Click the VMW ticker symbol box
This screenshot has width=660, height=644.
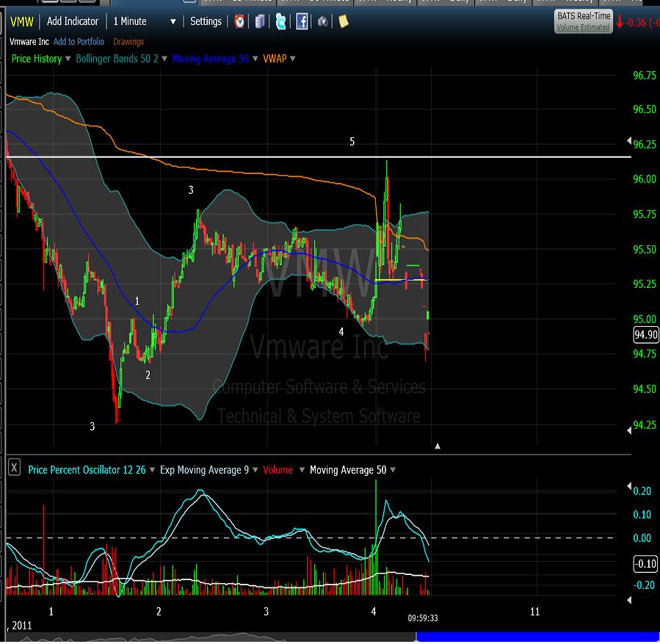(x=21, y=22)
